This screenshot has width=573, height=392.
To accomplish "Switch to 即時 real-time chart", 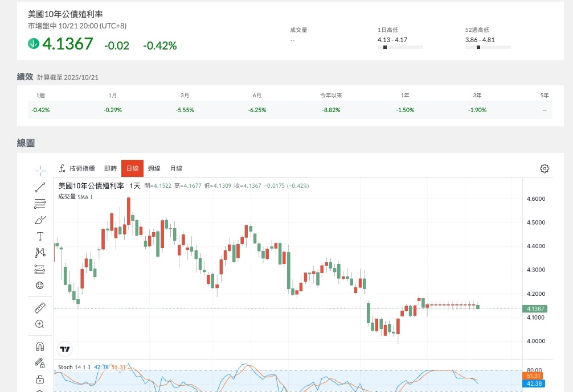I will (x=110, y=168).
